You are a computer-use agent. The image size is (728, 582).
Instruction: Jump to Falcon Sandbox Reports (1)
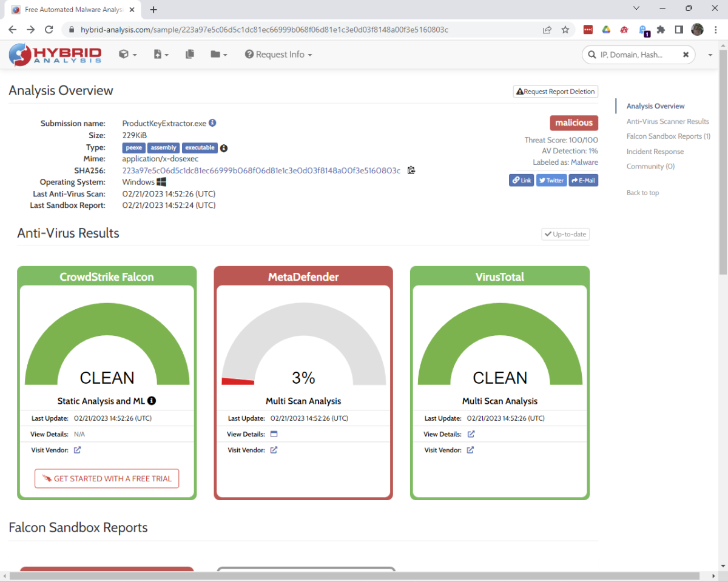(x=669, y=136)
